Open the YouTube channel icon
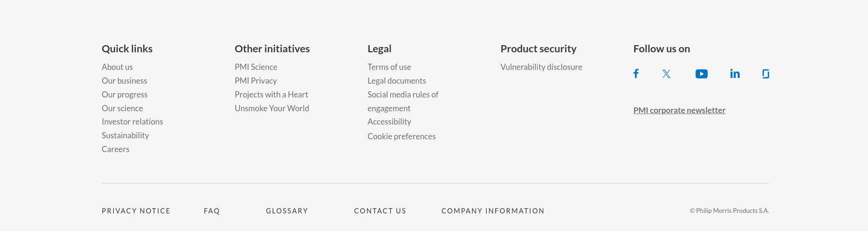 (x=701, y=74)
